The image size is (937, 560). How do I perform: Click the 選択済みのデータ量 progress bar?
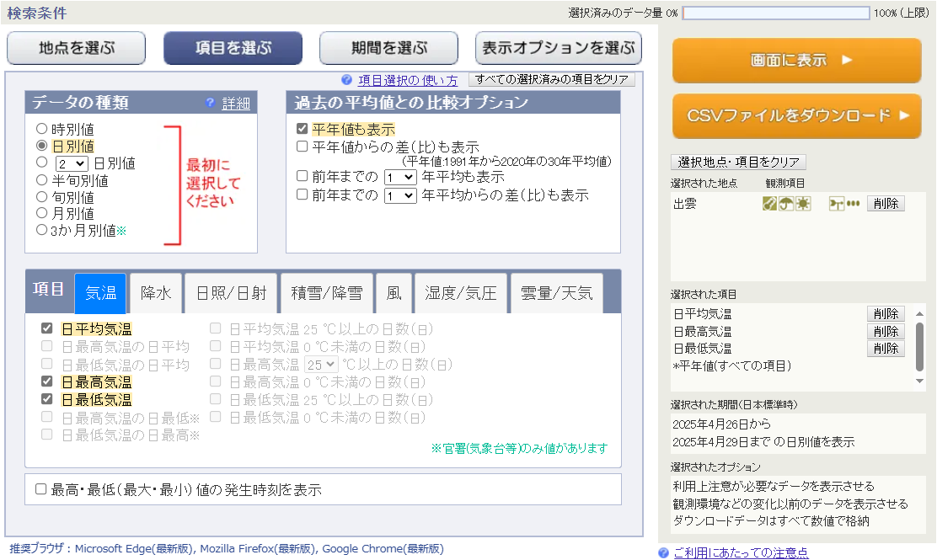coord(775,13)
